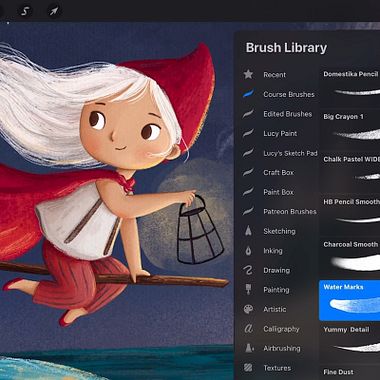
Task: Open the Course Brushes set
Action: [289, 94]
